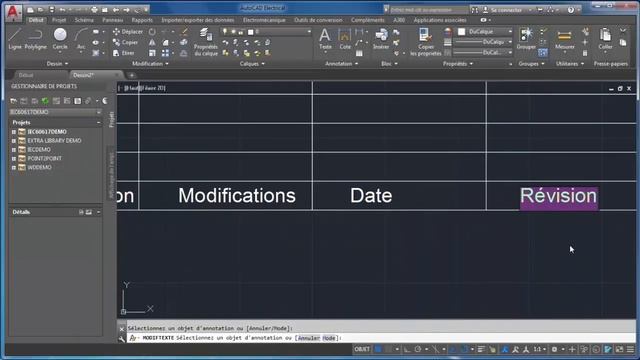
Task: Add a new drawing tab with plus button
Action: click(131, 75)
